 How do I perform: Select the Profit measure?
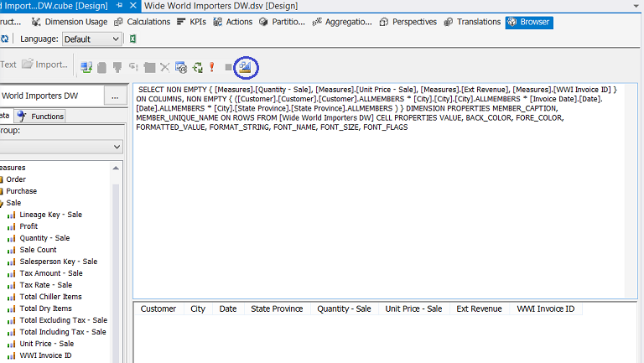(x=29, y=226)
